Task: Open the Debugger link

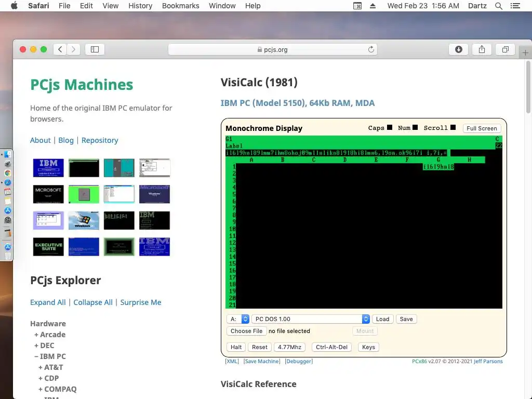Action: tap(299, 362)
